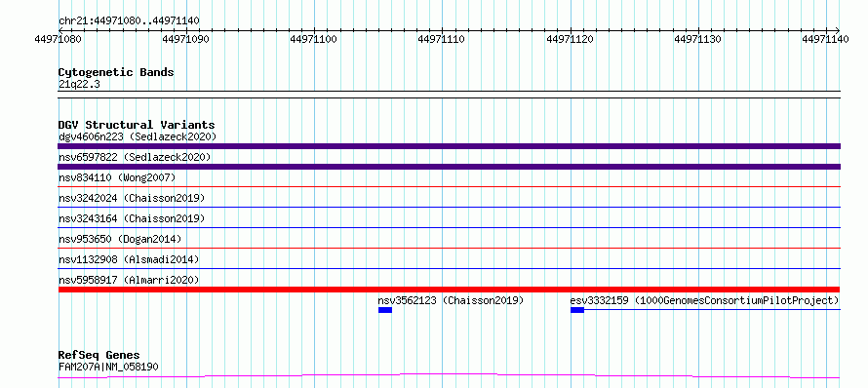The height and width of the screenshot is (388, 868).
Task: Open variant esv3332159 1000Genomes label
Action: 704,300
